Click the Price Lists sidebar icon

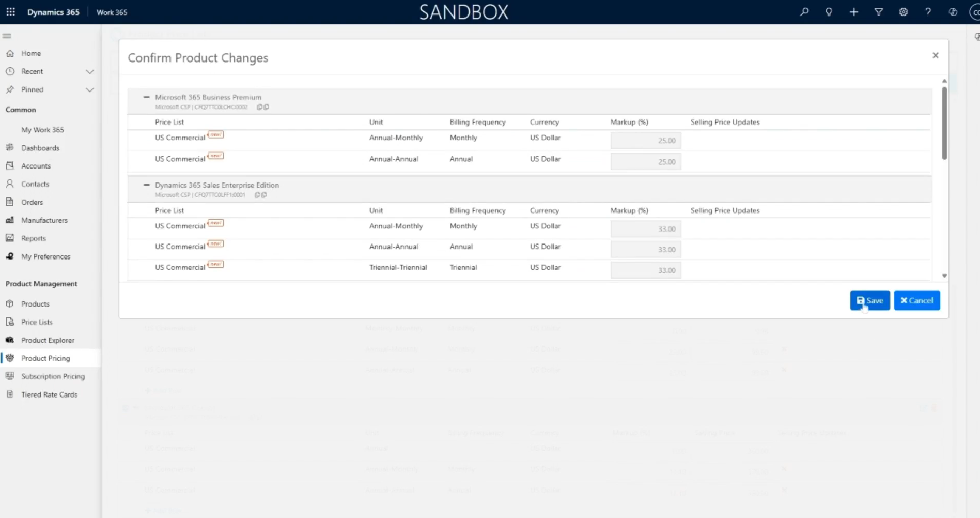10,322
